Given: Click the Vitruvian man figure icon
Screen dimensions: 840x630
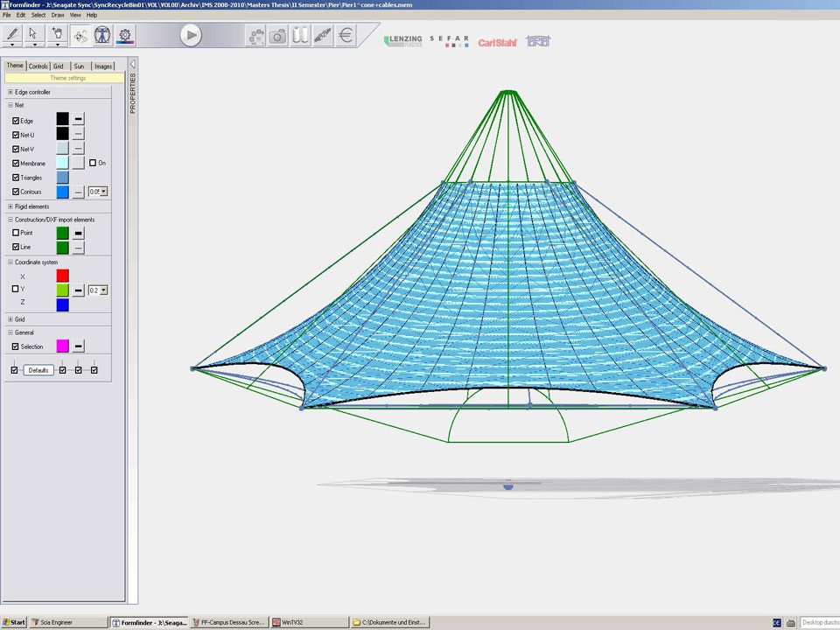Looking at the screenshot, I should 103,35.
